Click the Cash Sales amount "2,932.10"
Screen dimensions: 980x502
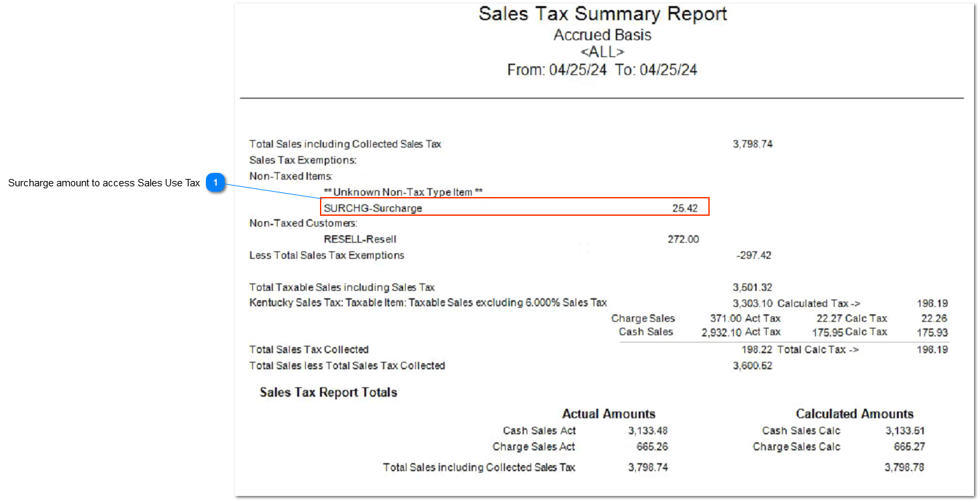(x=722, y=332)
